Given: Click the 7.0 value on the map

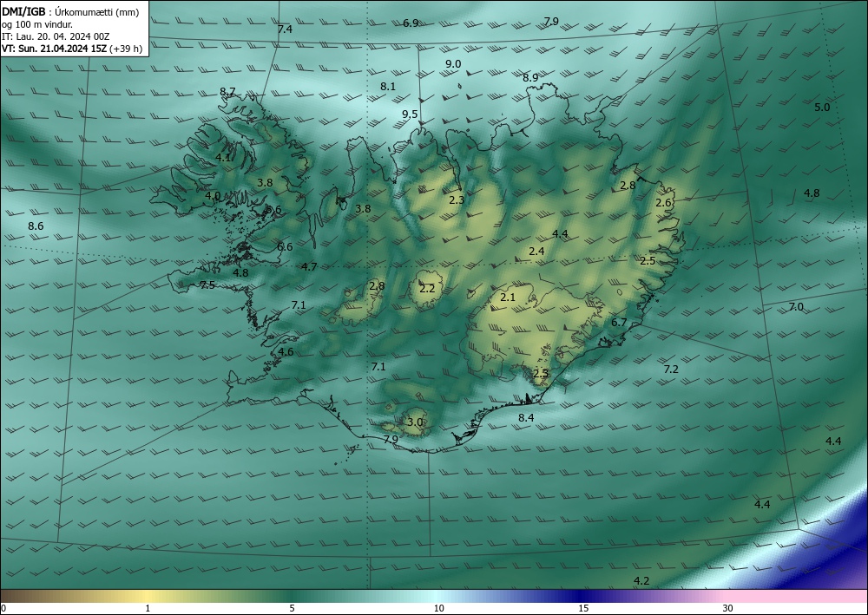Looking at the screenshot, I should tap(795, 306).
